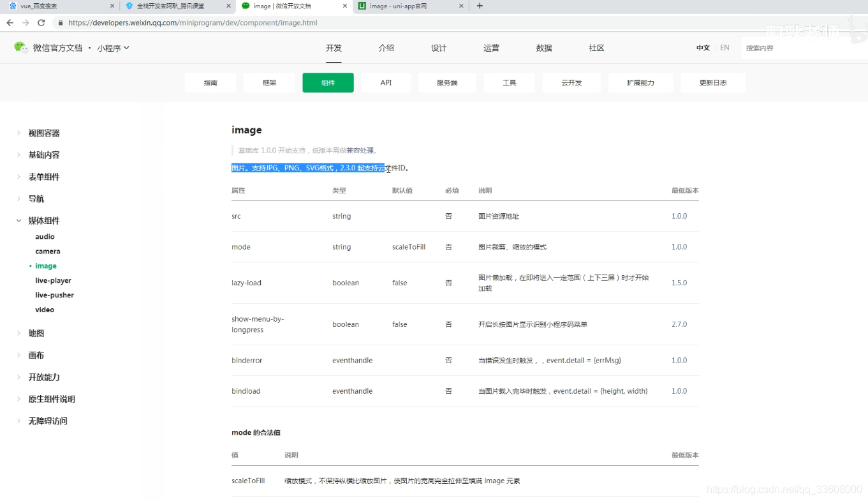The image size is (868, 501).
Task: Select the image item in 媒体组件
Action: click(45, 265)
